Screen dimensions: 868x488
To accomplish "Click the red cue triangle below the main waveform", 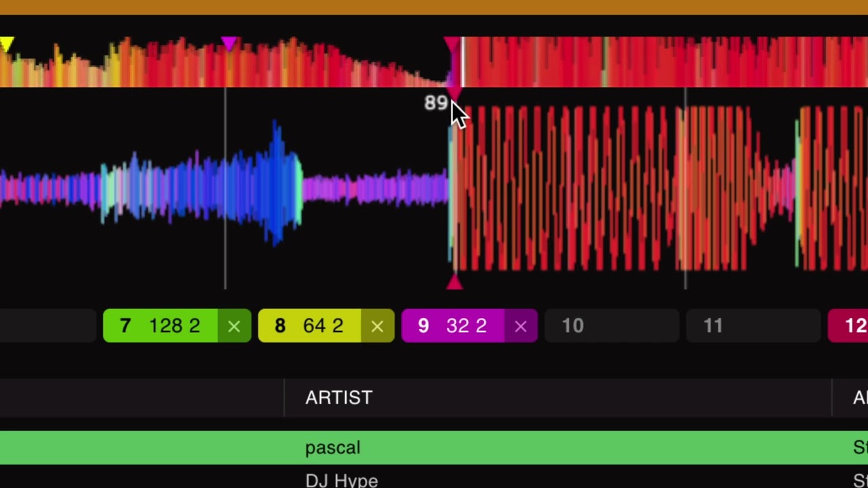I will (x=454, y=281).
